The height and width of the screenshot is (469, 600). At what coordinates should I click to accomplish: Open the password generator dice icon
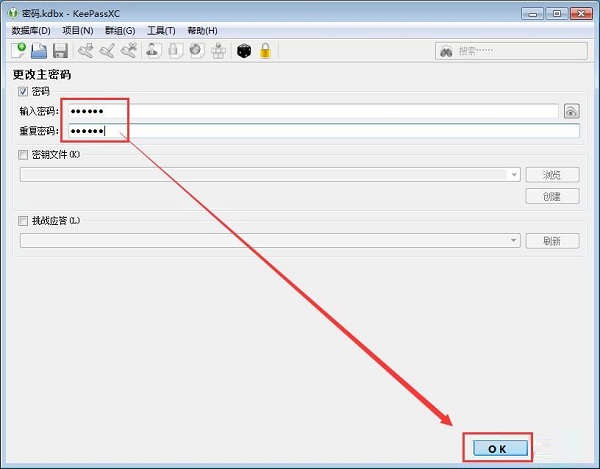tap(243, 51)
